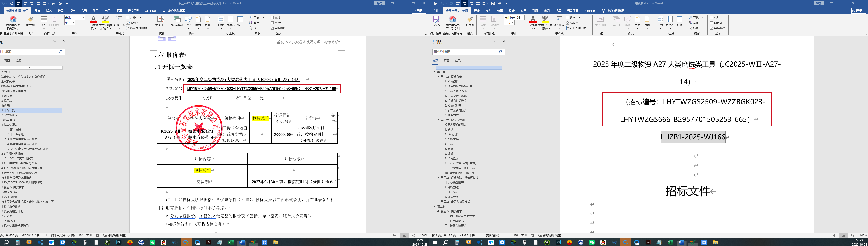This screenshot has width=868, height=246.
Task: Open the font dropdown 方正仿宋_GB in the right window
Action: click(523, 18)
